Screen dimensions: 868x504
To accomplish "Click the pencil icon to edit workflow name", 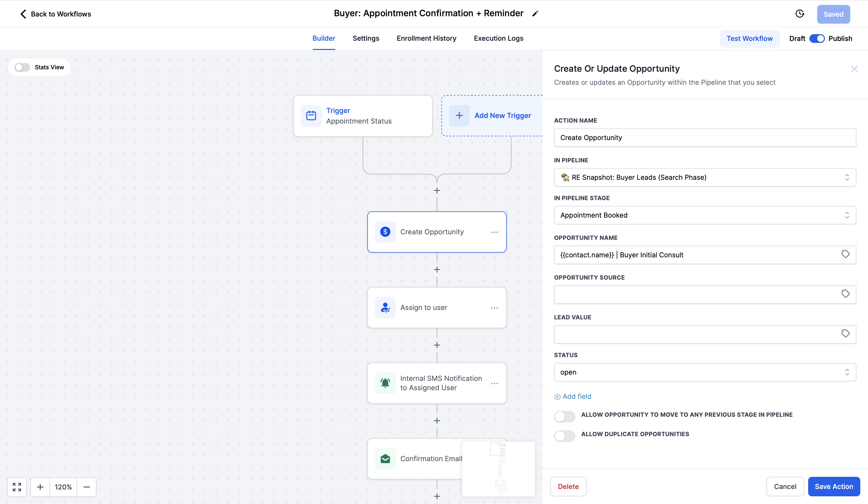I will tap(535, 14).
